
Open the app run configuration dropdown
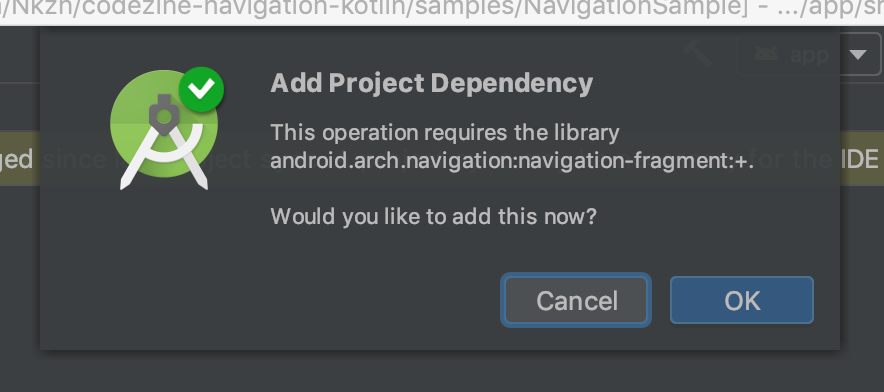point(810,54)
